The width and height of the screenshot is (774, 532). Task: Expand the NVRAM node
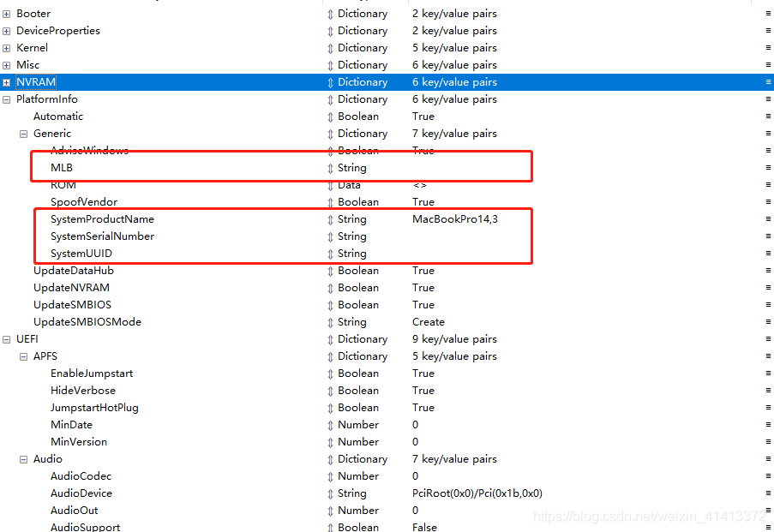click(6, 83)
